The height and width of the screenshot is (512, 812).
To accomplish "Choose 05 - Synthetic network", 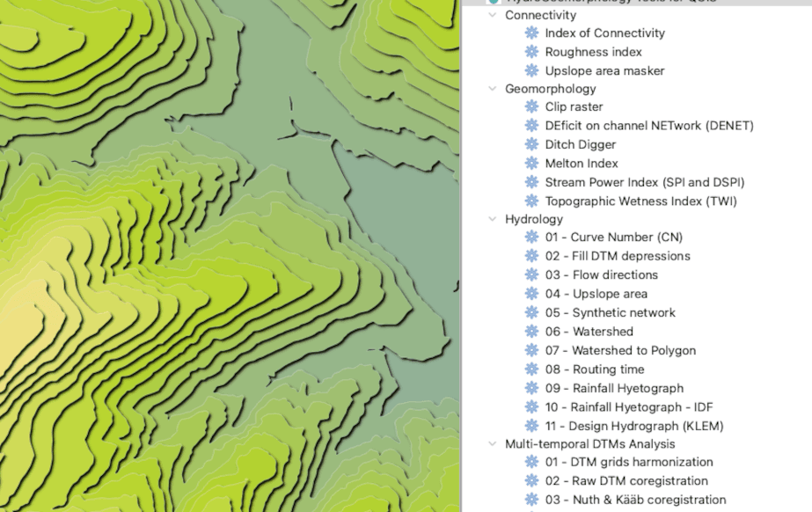I will [x=610, y=312].
